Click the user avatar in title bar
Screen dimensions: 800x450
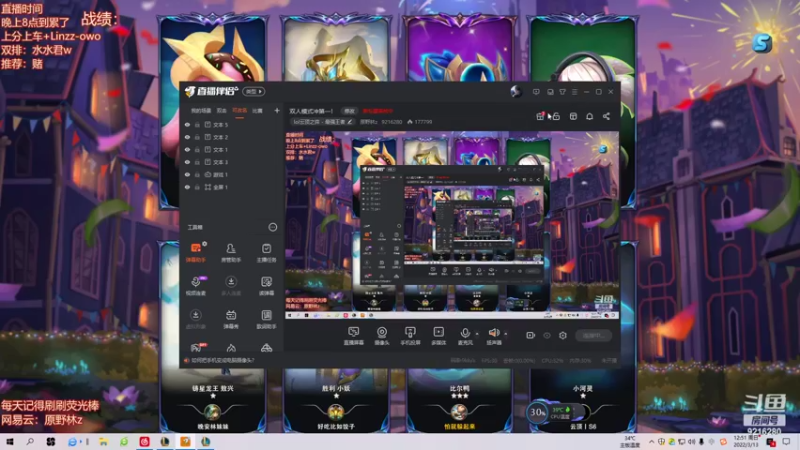[516, 91]
